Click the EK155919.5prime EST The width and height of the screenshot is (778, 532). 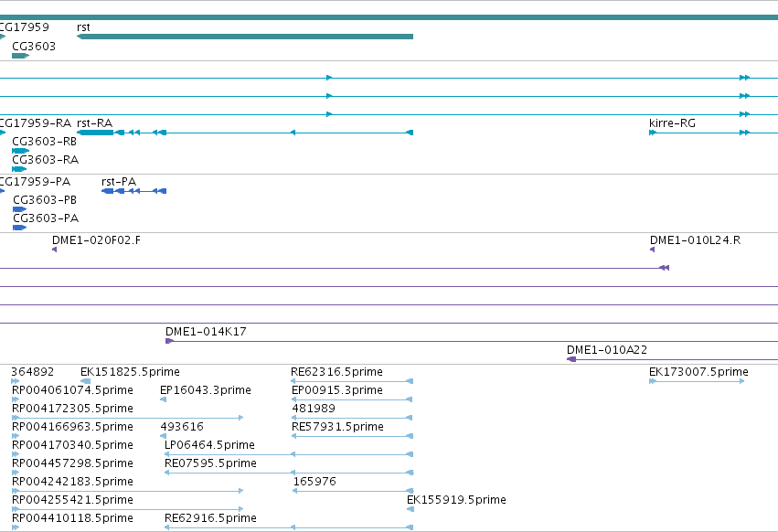pyautogui.click(x=410, y=509)
